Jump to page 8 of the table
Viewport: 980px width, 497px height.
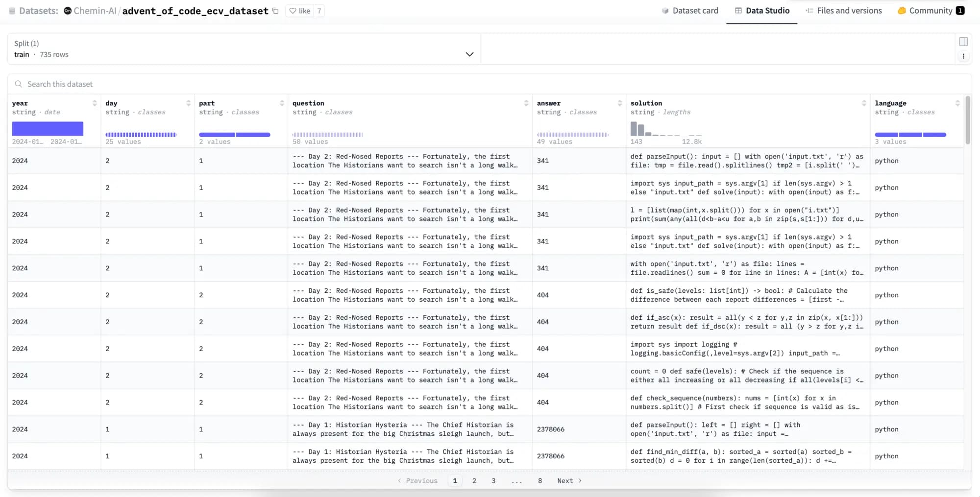pyautogui.click(x=540, y=481)
